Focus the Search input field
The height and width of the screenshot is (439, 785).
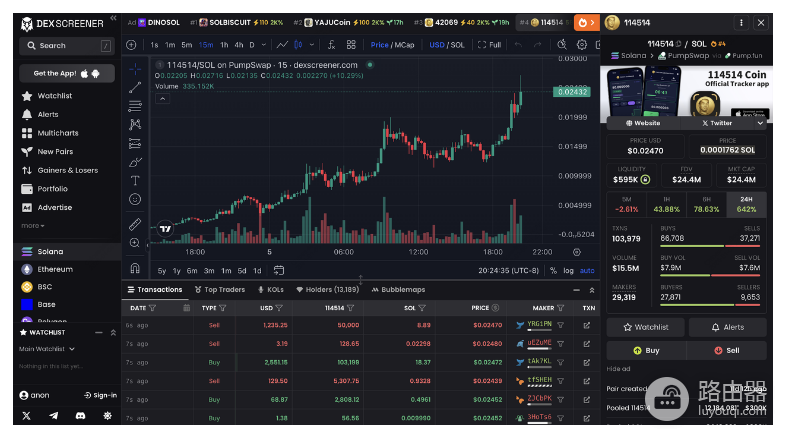[67, 46]
